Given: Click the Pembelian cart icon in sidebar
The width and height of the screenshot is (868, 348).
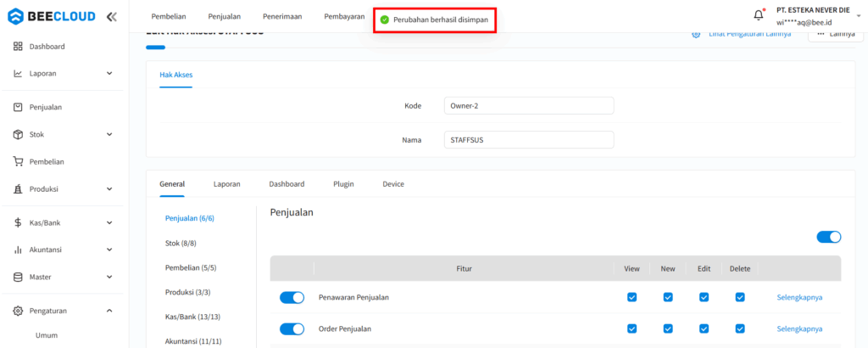Looking at the screenshot, I should click(18, 161).
